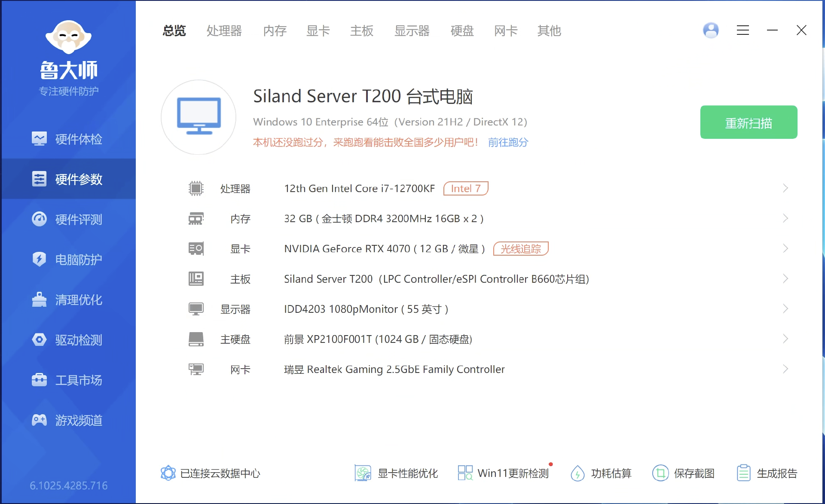
Task: Click the hard disk icon in 主硬盘 row
Action: coord(196,339)
